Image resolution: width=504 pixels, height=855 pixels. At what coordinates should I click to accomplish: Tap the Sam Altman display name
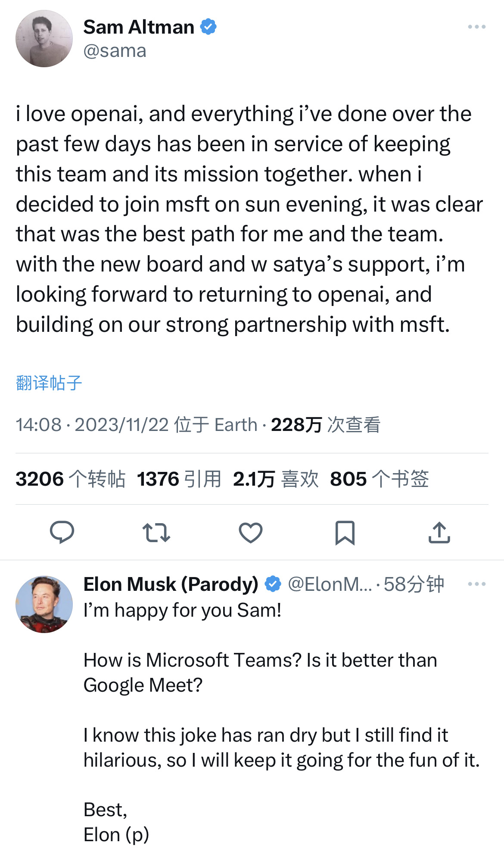click(x=139, y=27)
